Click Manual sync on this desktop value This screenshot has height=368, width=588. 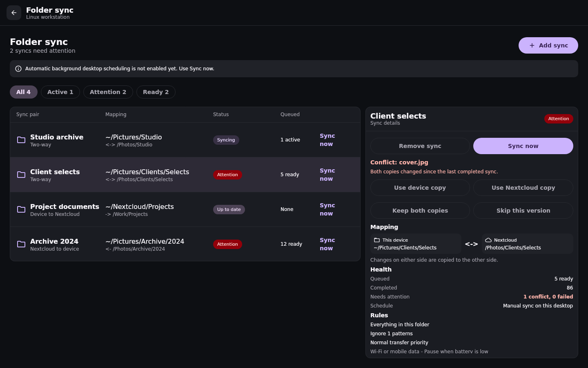[538, 306]
